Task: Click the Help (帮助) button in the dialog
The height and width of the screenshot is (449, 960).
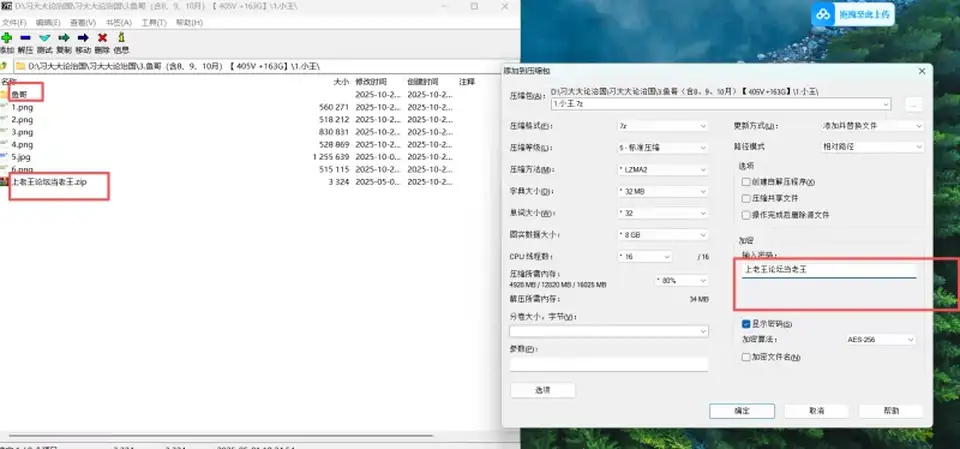Action: (x=891, y=410)
